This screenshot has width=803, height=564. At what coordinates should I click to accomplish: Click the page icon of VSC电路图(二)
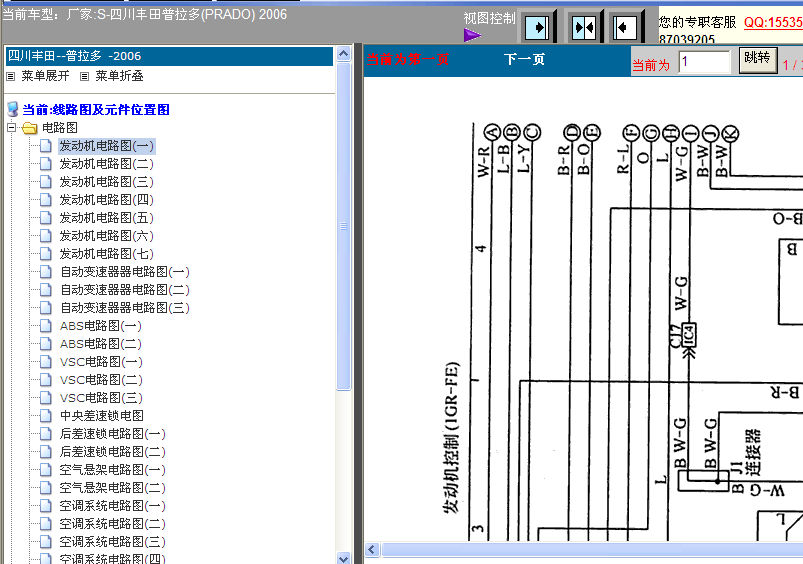click(46, 380)
